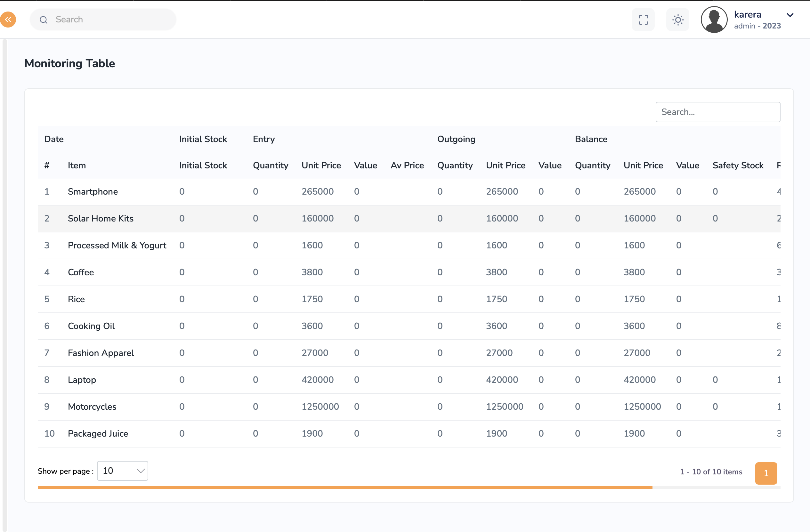810x532 pixels.
Task: Click the horizontal table scrollbar
Action: point(344,488)
